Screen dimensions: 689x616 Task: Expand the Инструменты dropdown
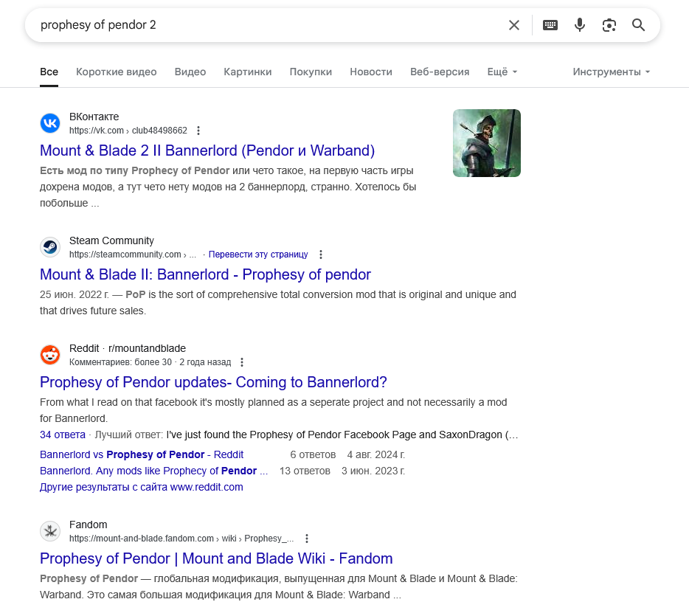coord(612,72)
